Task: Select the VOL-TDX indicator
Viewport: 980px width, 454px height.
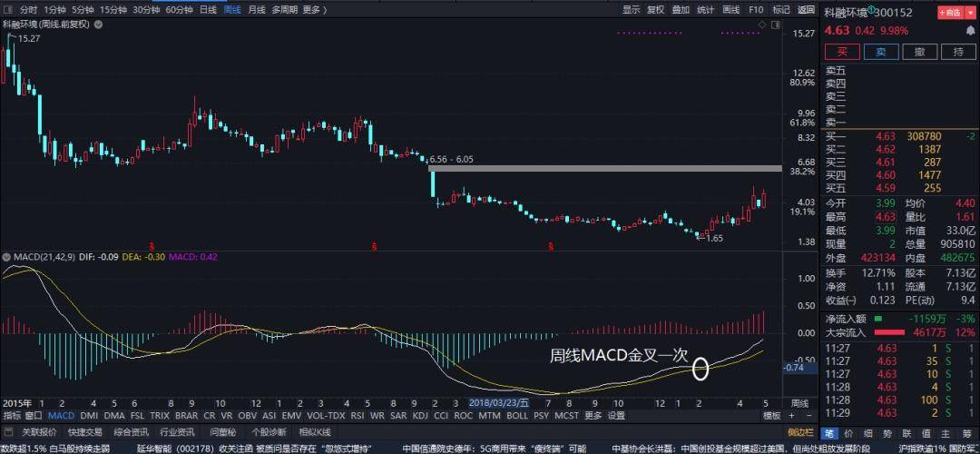Action: coord(327,415)
